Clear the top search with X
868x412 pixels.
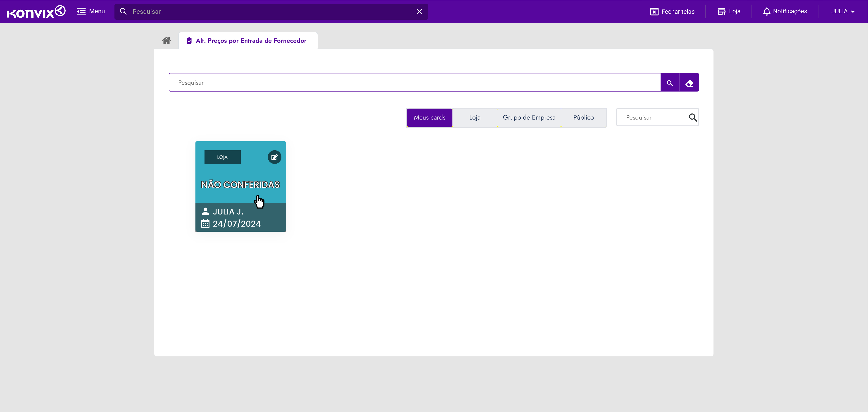click(x=419, y=12)
